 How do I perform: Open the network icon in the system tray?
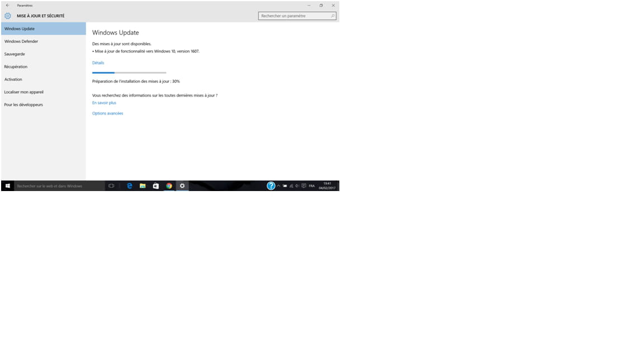coord(291,186)
